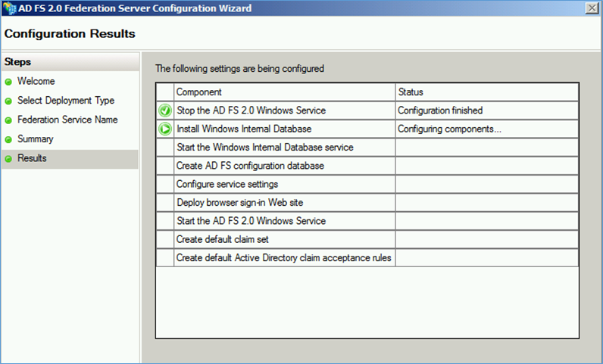Click the 'Configuration Results' heading
Screen dimensions: 603x364
tap(70, 34)
